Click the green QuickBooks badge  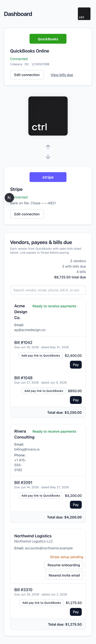48,39
